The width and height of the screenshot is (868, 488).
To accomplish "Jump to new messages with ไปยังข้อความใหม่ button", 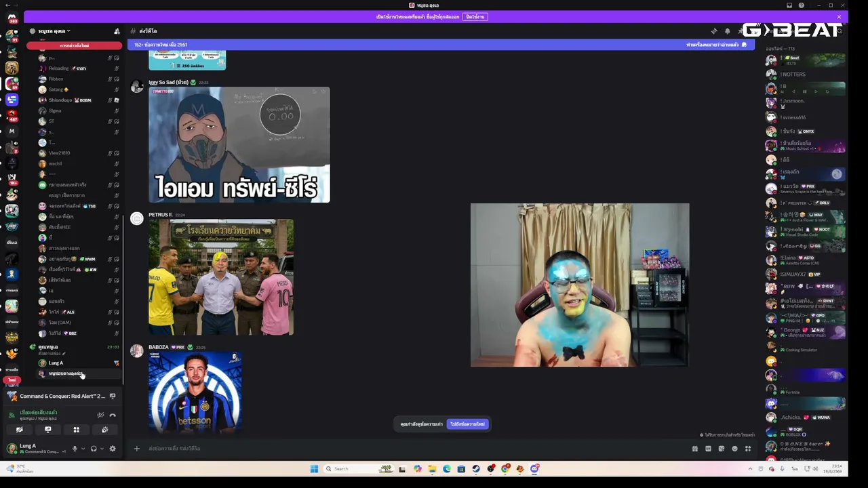I will [468, 424].
